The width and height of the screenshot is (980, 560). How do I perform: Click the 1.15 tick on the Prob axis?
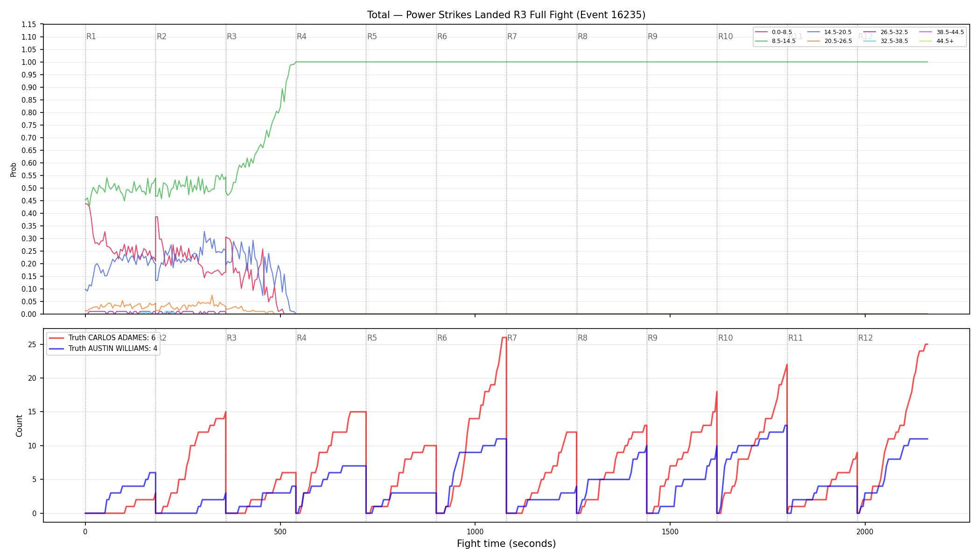(29, 24)
